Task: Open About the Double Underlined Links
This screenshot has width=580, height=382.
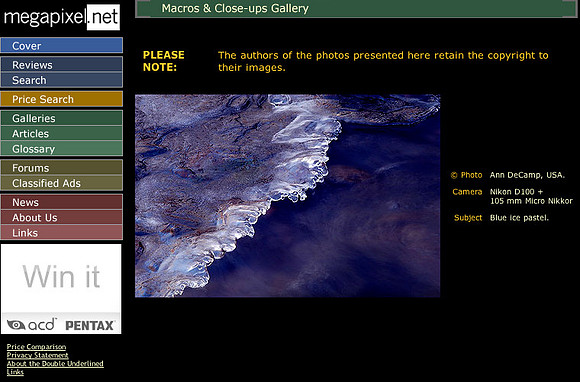Action: [55, 368]
